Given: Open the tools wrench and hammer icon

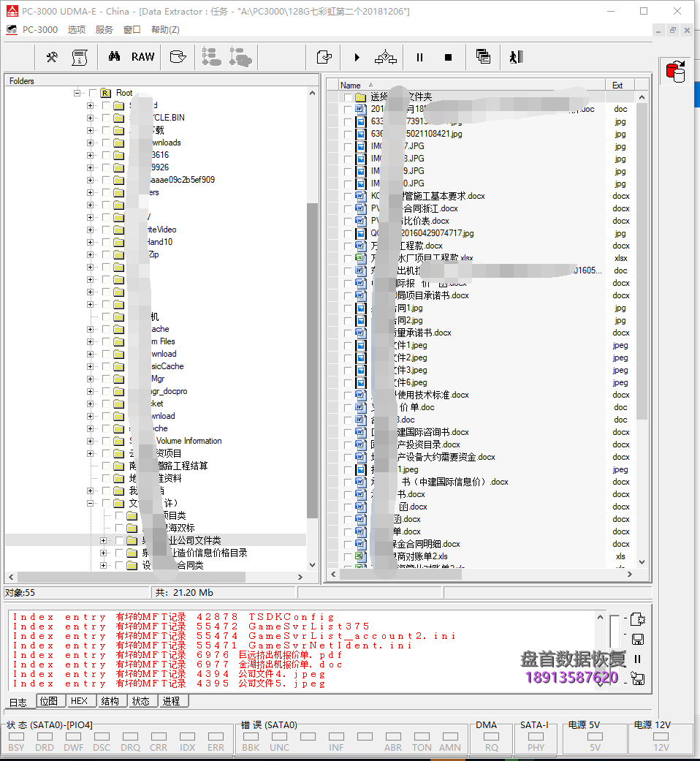Looking at the screenshot, I should 51,57.
